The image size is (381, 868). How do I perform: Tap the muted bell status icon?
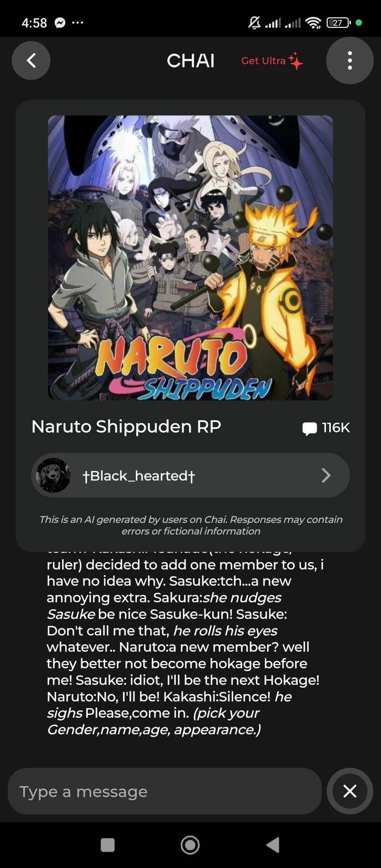pos(254,22)
